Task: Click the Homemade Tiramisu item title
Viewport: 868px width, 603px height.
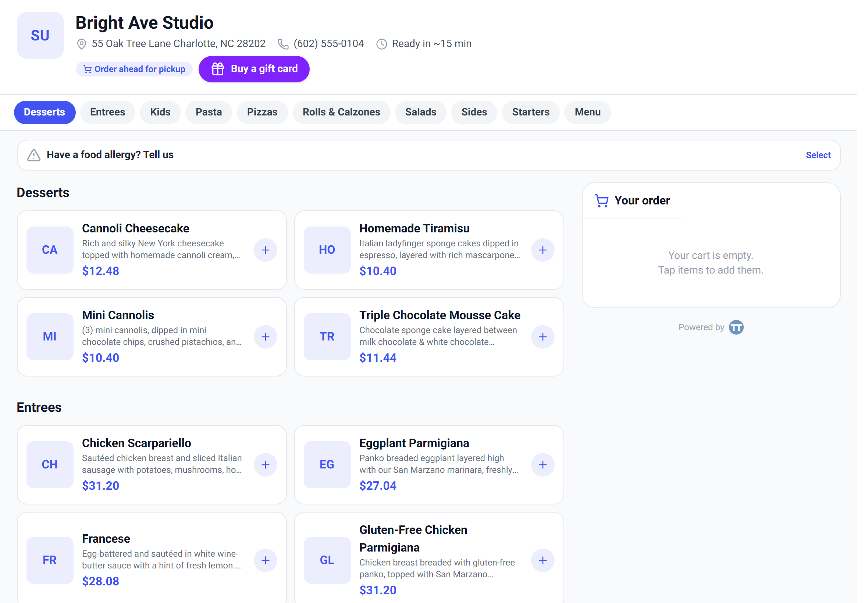Action: click(414, 228)
